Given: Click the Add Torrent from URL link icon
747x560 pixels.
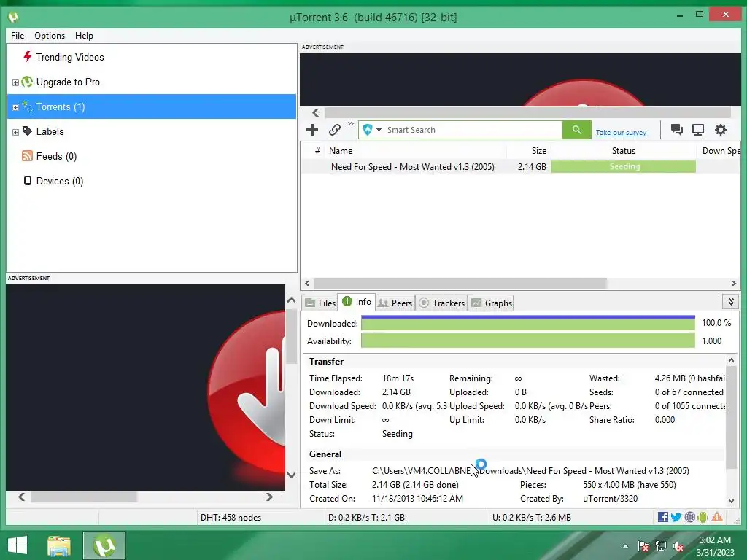Looking at the screenshot, I should [x=334, y=130].
